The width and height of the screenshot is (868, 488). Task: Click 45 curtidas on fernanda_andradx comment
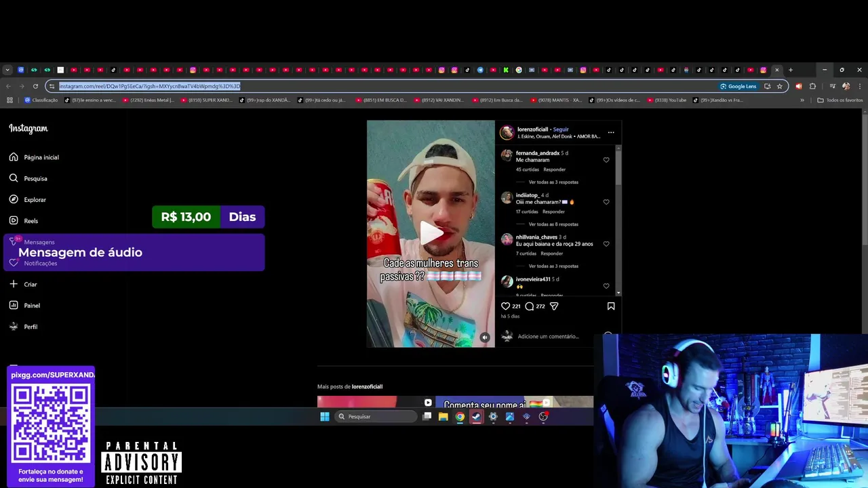[x=527, y=169]
